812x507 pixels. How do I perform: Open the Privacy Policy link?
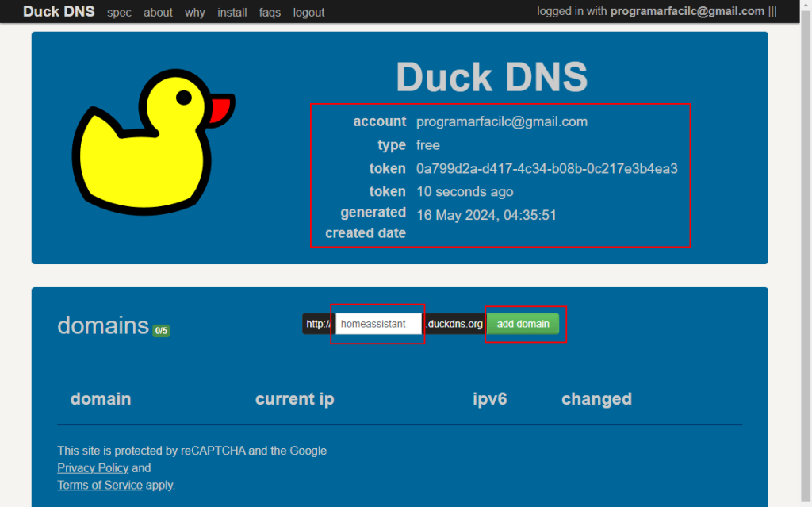coord(93,468)
